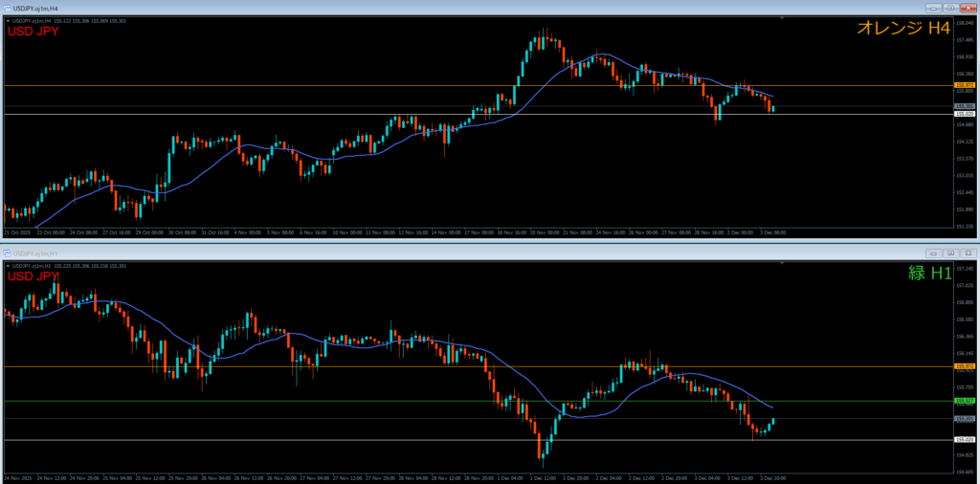The height and width of the screenshot is (484, 980).
Task: Click the オレンジ H4 text label
Action: click(902, 29)
